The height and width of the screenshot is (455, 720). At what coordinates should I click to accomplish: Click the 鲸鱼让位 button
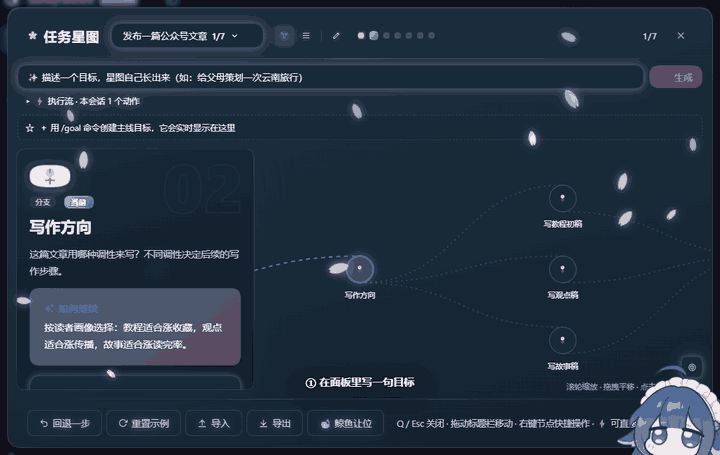pyautogui.click(x=345, y=423)
